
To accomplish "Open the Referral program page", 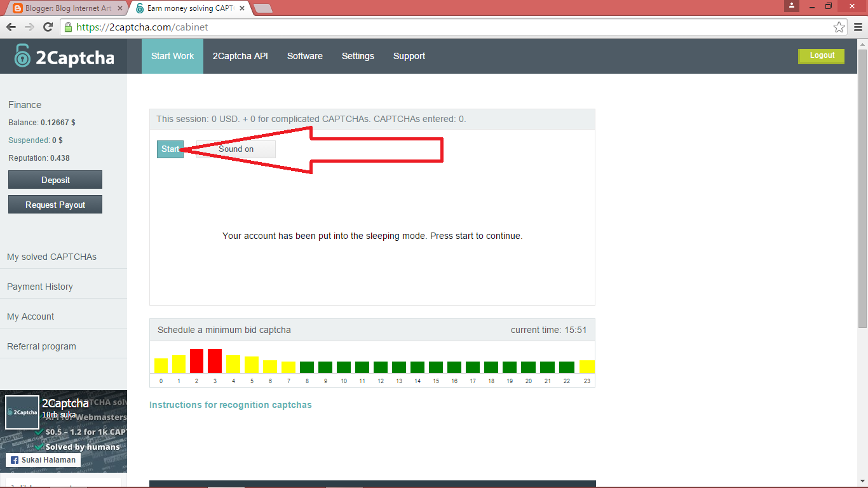I will point(41,346).
